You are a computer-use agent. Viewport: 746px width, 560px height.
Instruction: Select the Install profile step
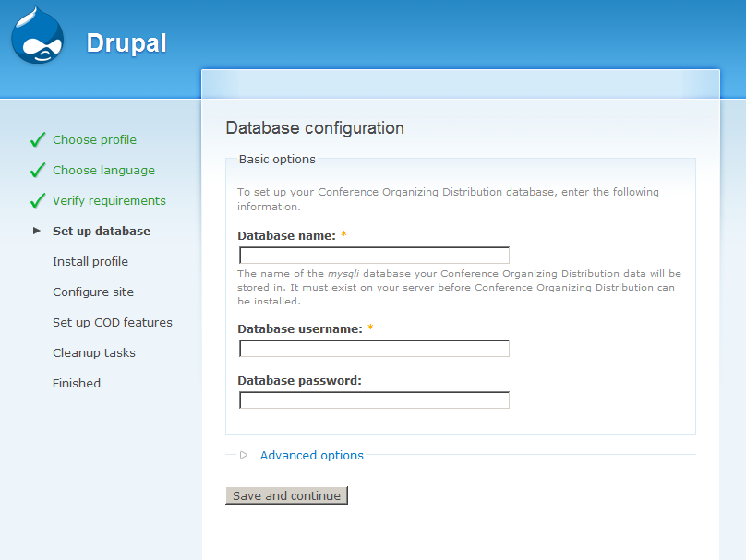[90, 261]
